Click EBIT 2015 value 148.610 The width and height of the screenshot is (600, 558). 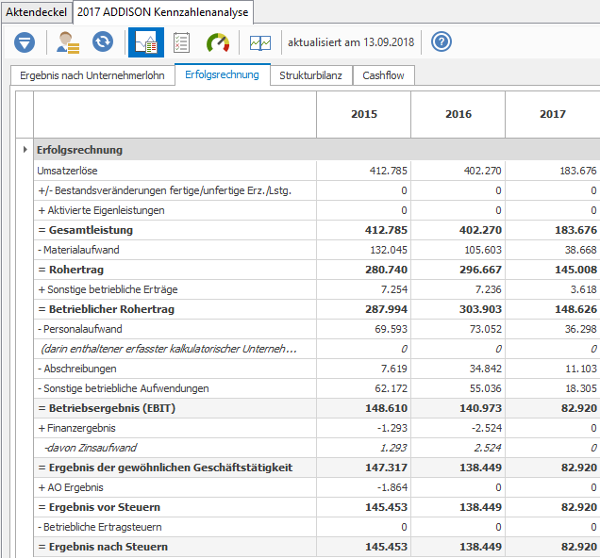(x=386, y=408)
